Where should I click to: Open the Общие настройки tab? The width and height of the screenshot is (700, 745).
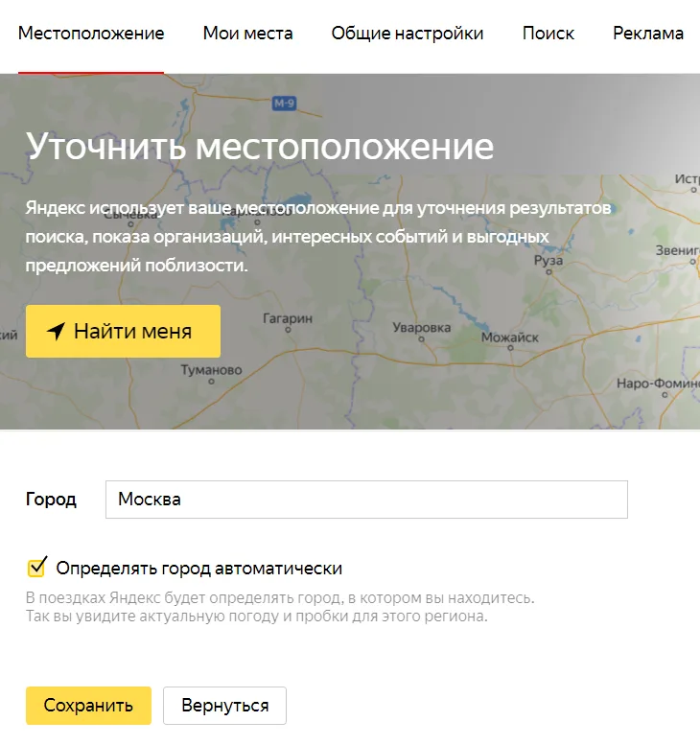408,34
